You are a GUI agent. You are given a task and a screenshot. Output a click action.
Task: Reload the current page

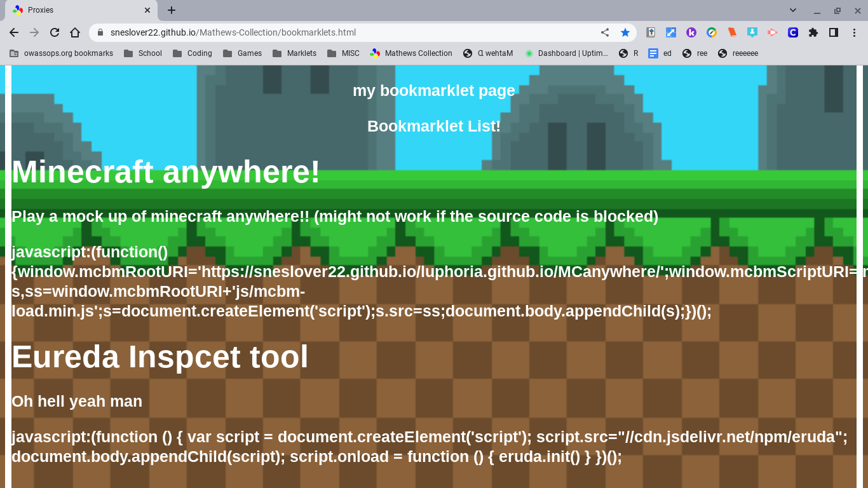click(x=55, y=32)
